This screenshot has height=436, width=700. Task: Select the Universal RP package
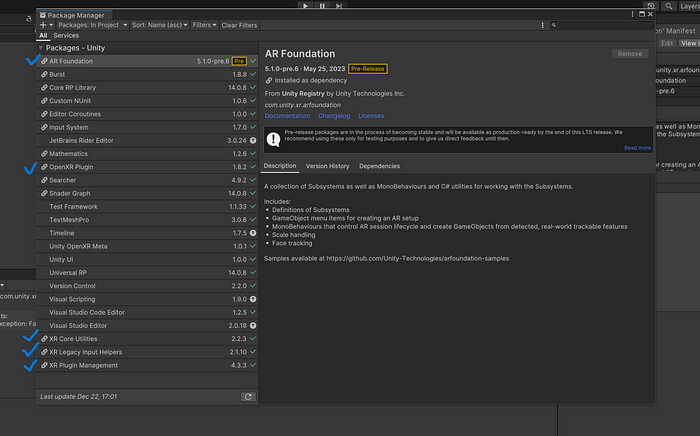[147, 273]
